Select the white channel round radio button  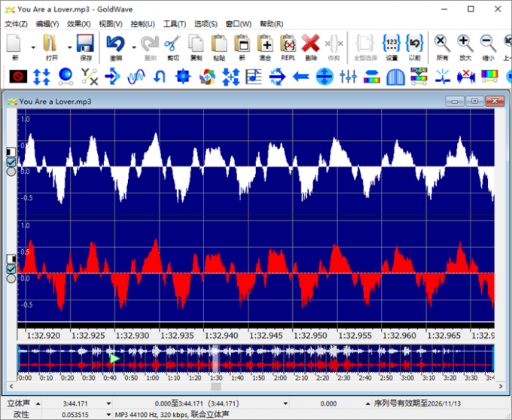coord(11,172)
